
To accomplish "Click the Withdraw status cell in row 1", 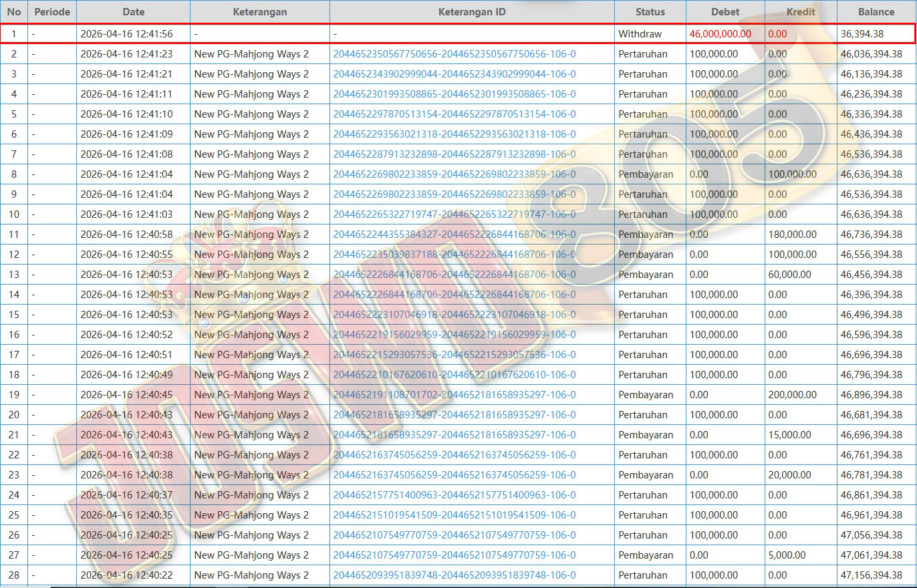I will pos(640,34).
